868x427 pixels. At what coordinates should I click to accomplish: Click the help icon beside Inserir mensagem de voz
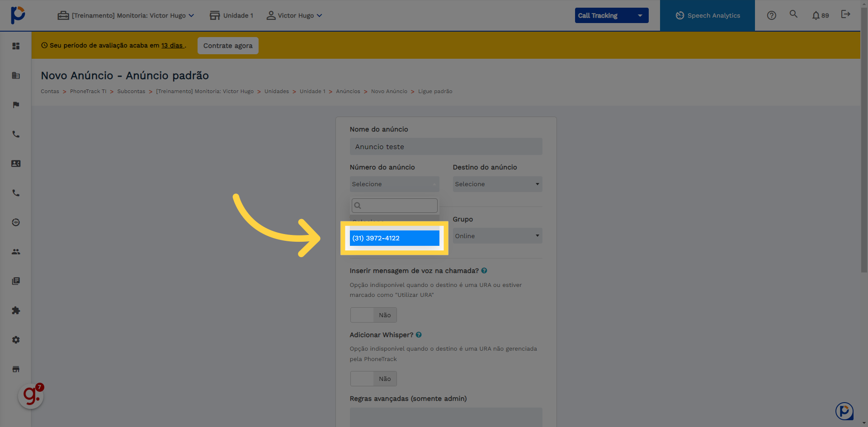point(484,271)
